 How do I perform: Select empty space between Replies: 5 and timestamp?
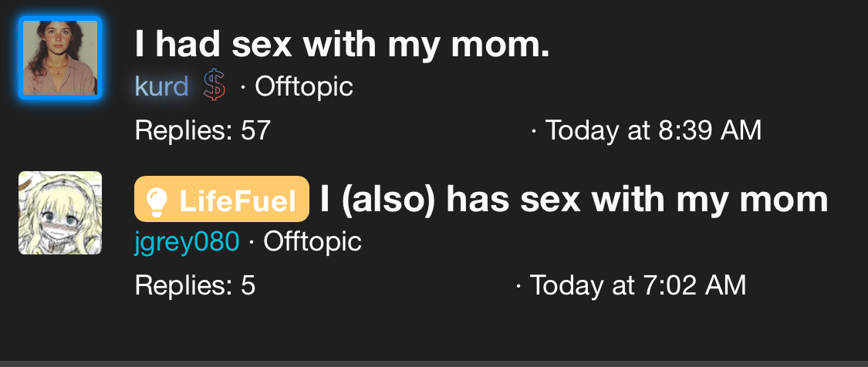[x=385, y=285]
